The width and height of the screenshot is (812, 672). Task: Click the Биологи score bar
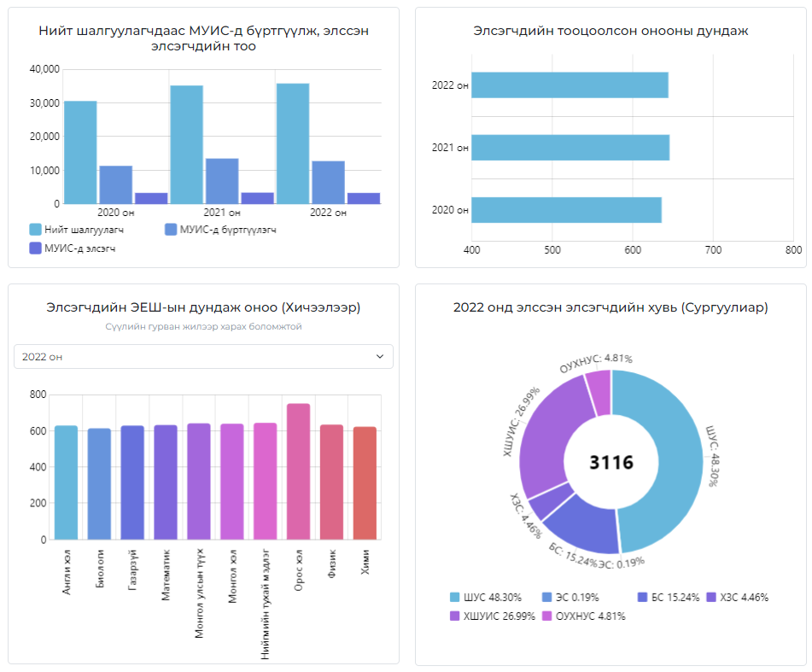(x=99, y=484)
